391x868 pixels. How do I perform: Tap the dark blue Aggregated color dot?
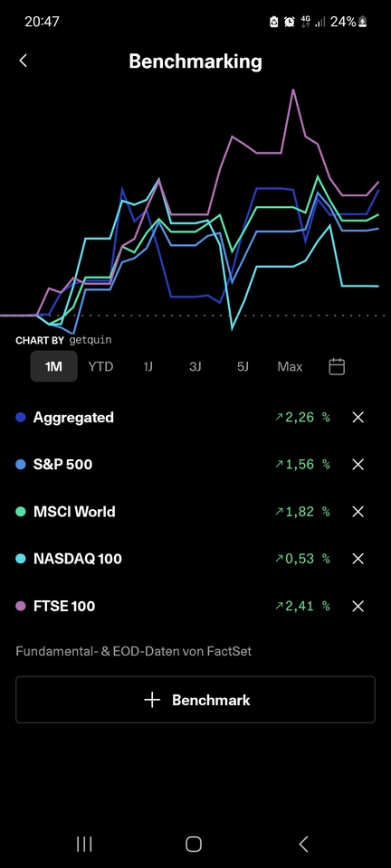[x=21, y=418]
